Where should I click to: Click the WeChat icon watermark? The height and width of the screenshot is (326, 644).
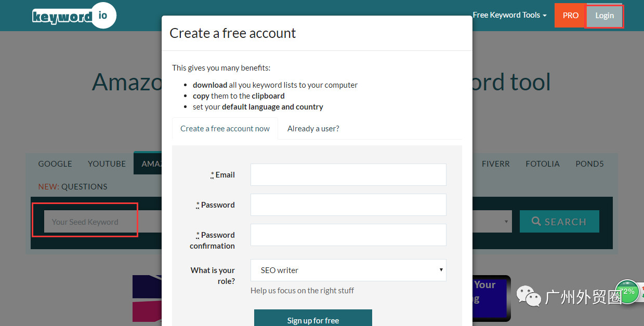(528, 296)
